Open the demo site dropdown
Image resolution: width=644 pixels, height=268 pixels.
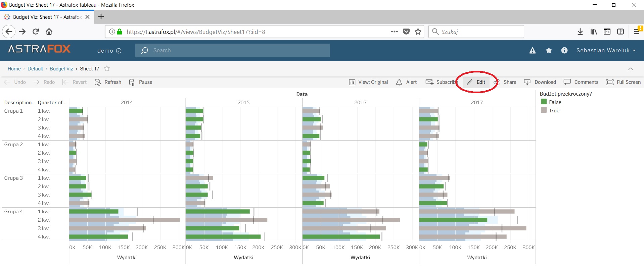(109, 51)
